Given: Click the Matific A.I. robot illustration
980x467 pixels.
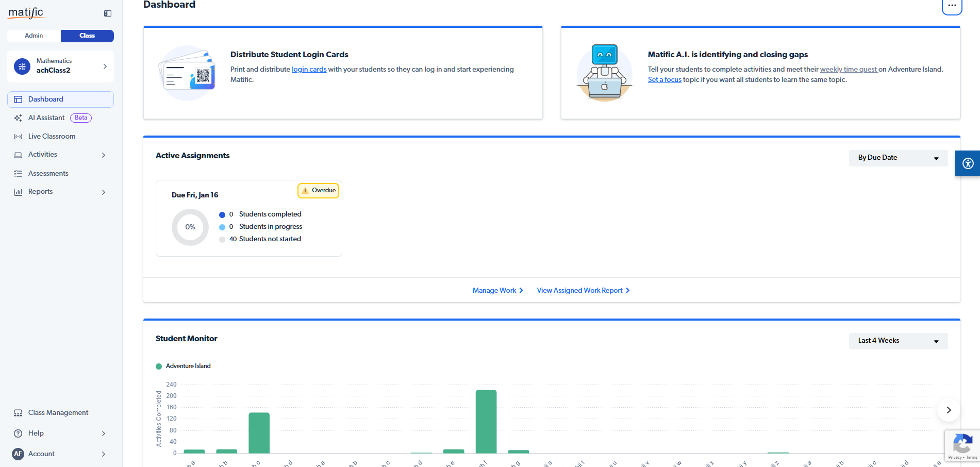Looking at the screenshot, I should click(604, 73).
